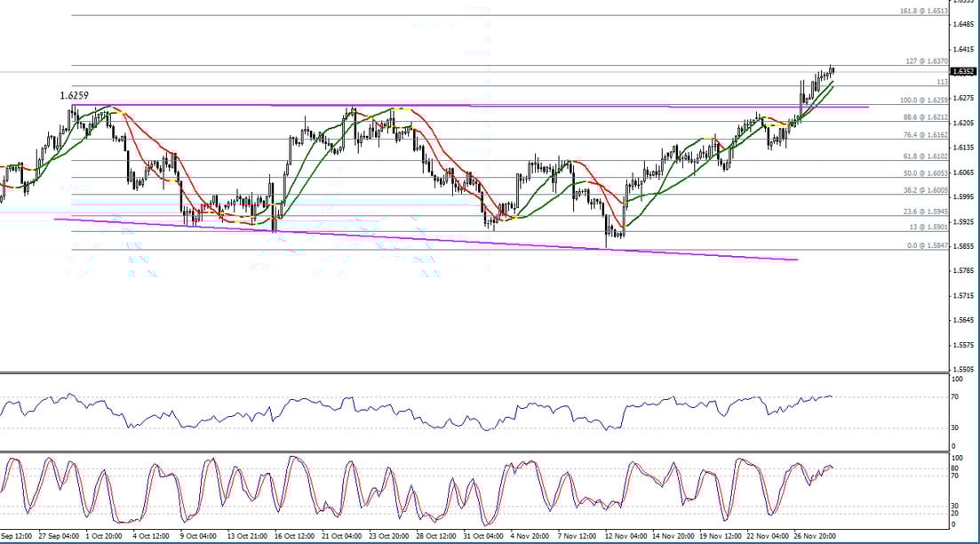Click the 61.8 @ 1.6102 retracement label
Screen dimensions: 980x544
click(x=925, y=156)
